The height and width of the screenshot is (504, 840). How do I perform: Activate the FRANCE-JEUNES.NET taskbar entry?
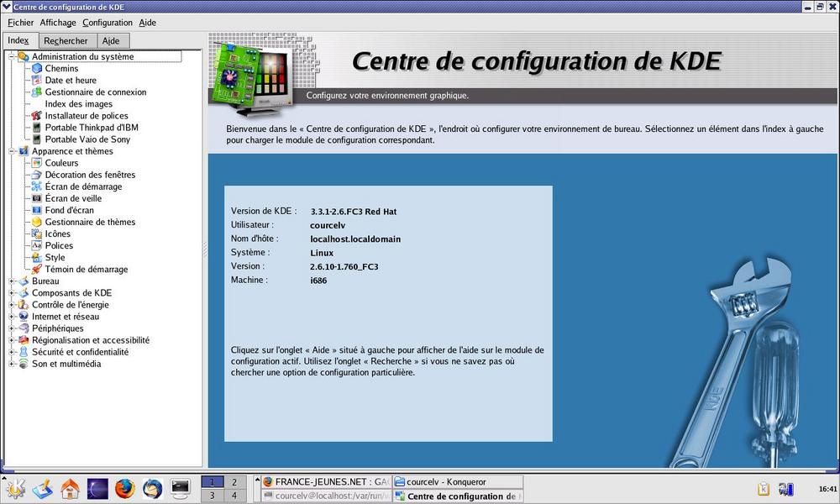(x=326, y=482)
